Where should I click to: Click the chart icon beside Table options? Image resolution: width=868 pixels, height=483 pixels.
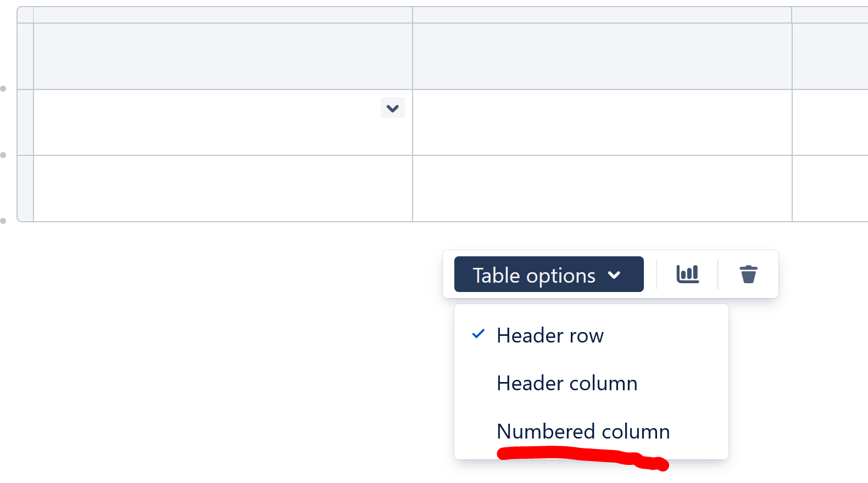pyautogui.click(x=688, y=274)
